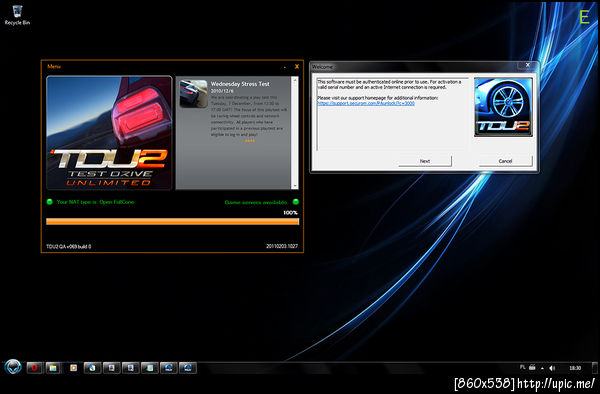Click the news panel scroll down arrow

[295, 186]
